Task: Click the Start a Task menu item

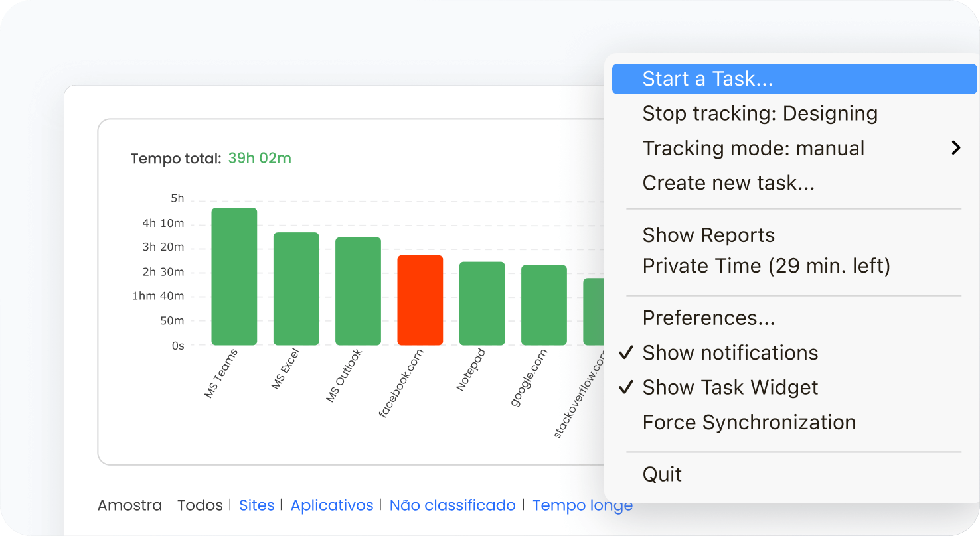Action: coord(707,79)
